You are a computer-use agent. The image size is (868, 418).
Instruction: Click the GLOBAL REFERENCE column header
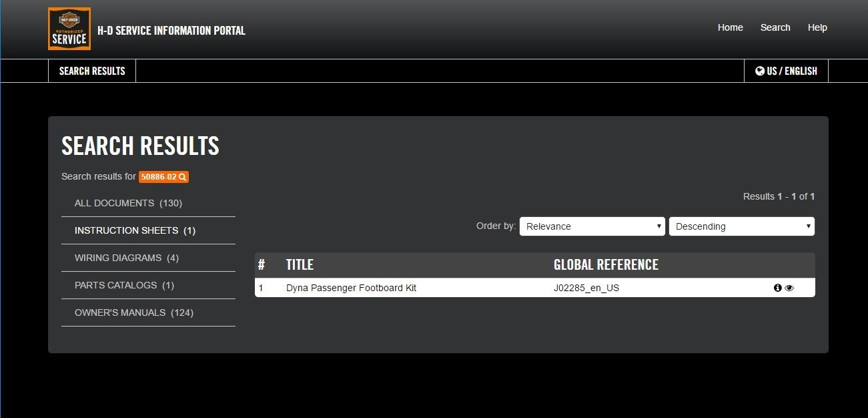pyautogui.click(x=606, y=265)
